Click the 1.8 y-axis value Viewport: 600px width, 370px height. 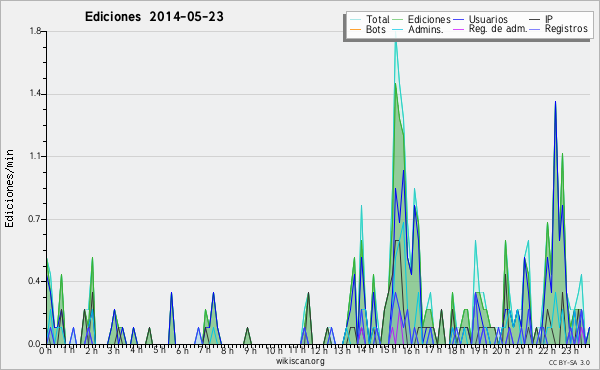pos(35,31)
